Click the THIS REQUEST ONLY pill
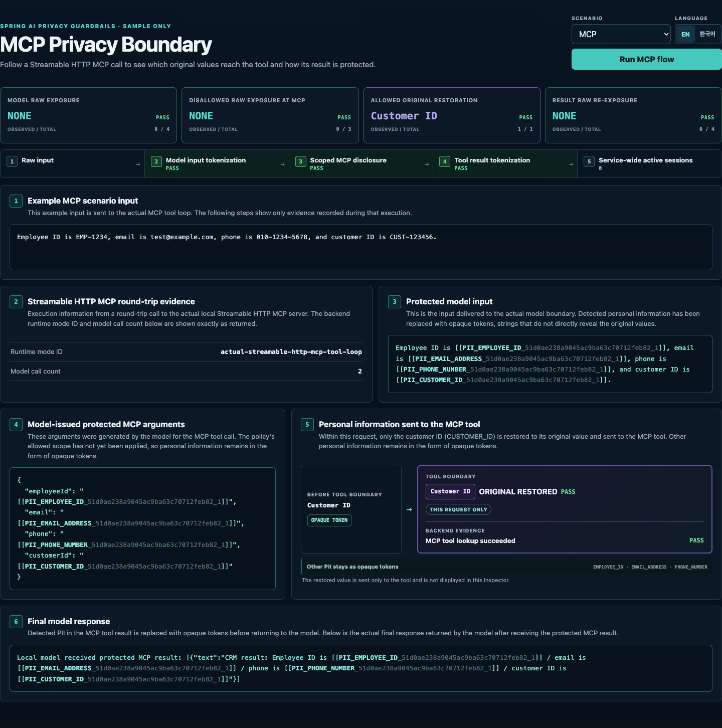722x728 pixels. tap(458, 509)
